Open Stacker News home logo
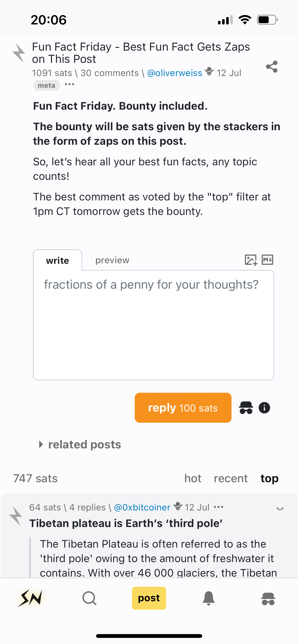This screenshot has height=644, width=298. [x=30, y=598]
